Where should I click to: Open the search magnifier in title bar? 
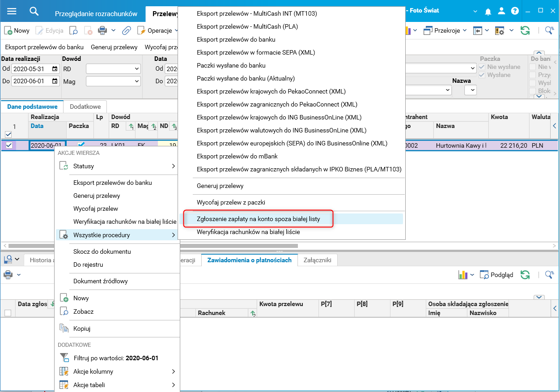tap(34, 11)
